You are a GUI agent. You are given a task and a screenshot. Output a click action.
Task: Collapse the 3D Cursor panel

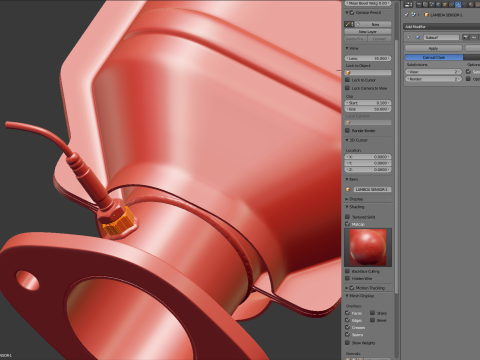[347, 140]
